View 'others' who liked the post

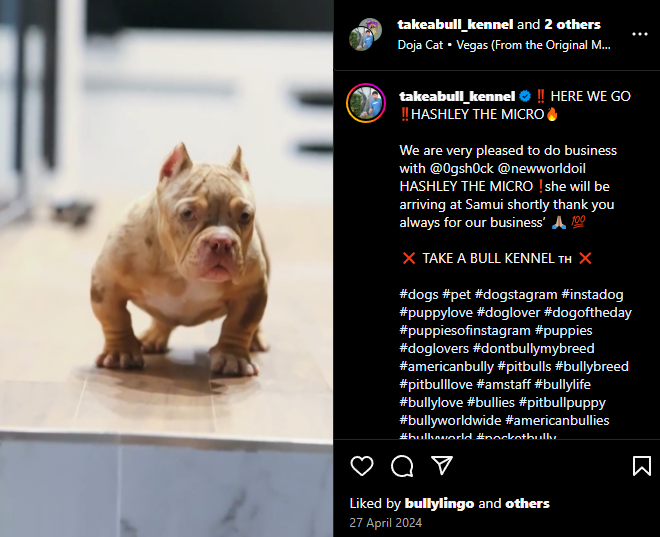point(527,503)
